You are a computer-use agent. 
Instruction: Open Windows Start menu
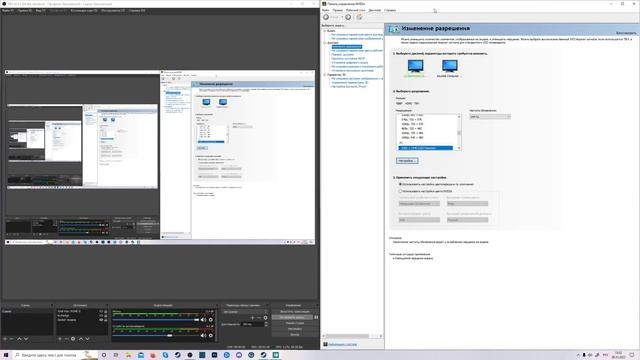click(6, 355)
